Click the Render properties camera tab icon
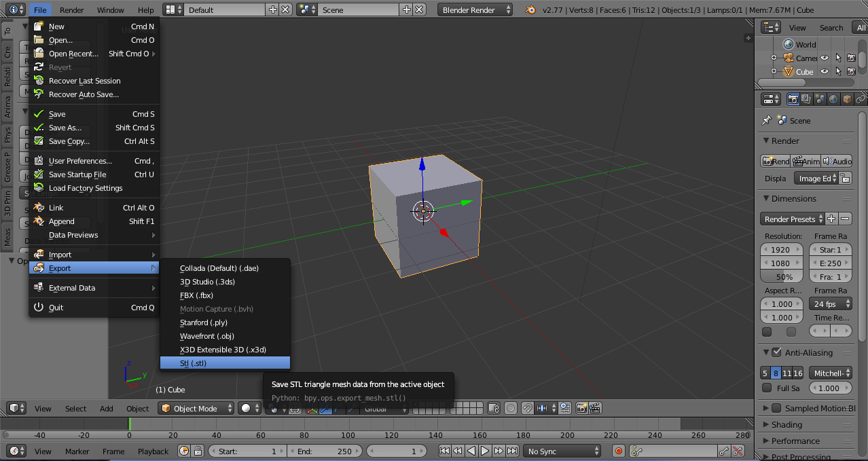Screen dimensions: 868x461 point(793,99)
